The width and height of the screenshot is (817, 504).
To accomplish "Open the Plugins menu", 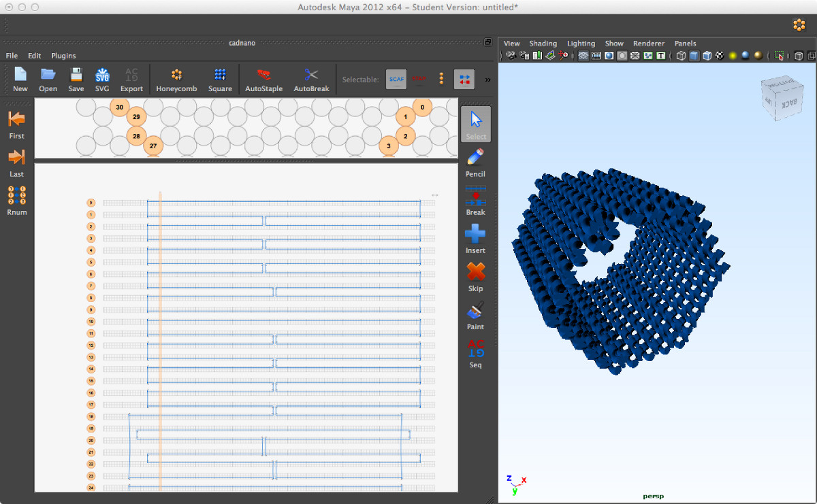I will click(x=63, y=56).
